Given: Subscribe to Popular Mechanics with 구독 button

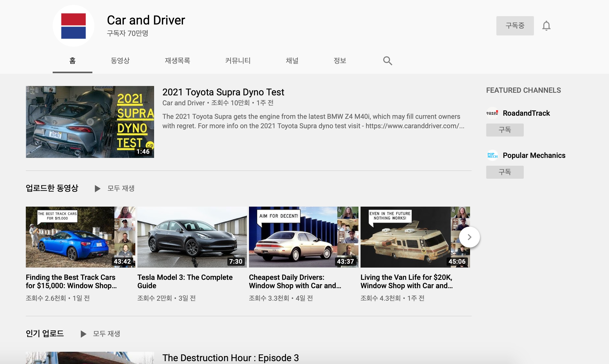Looking at the screenshot, I should pyautogui.click(x=504, y=172).
